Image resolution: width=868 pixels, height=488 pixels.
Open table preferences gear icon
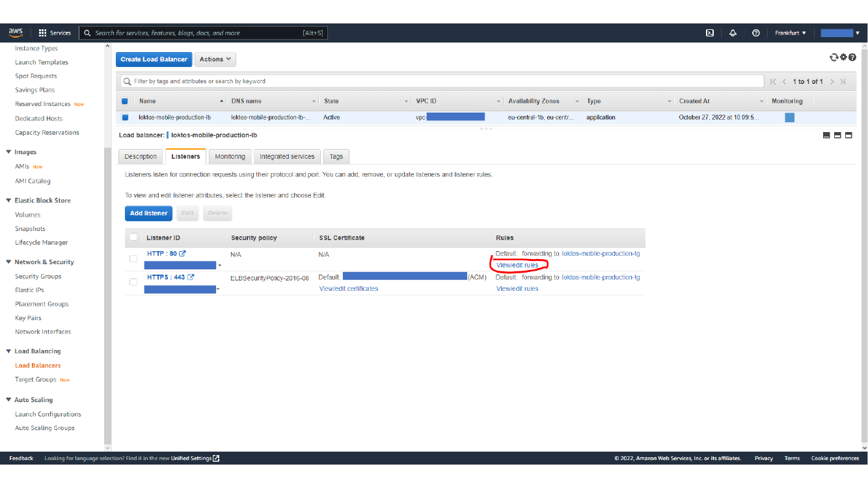pyautogui.click(x=843, y=57)
